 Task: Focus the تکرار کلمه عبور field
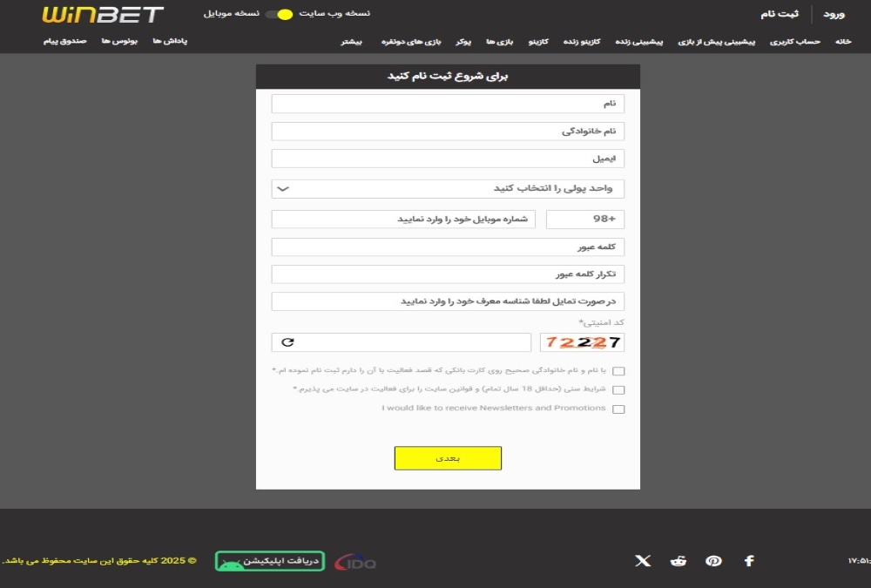pos(448,274)
